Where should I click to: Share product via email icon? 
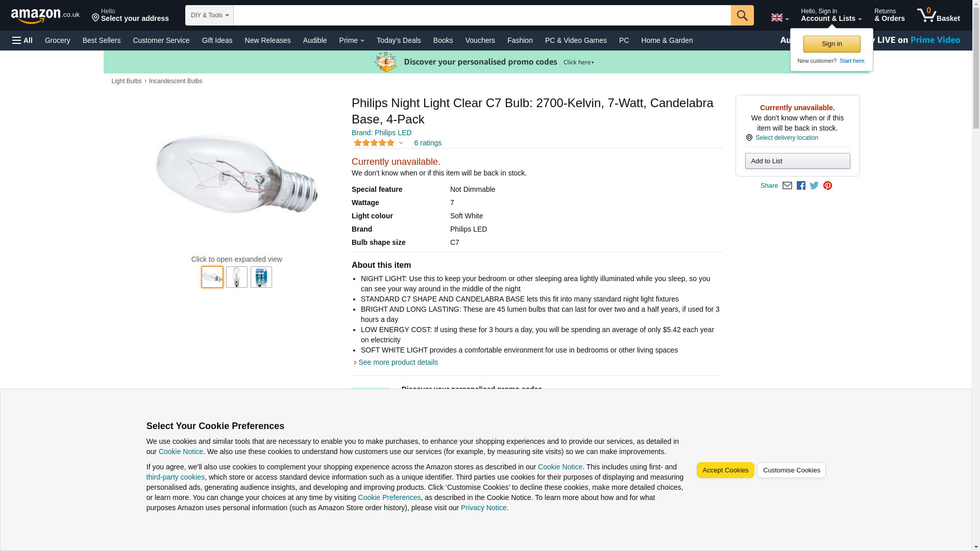[787, 186]
